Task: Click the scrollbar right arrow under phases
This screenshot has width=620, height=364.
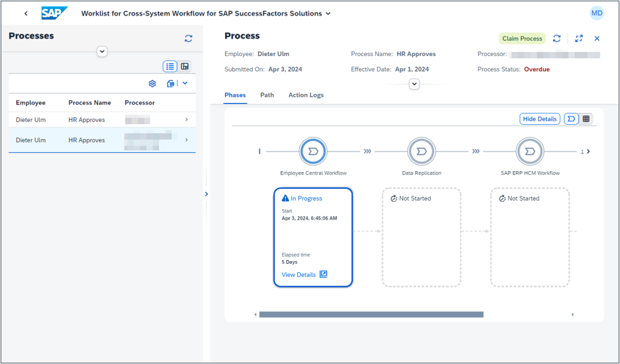Action: pyautogui.click(x=572, y=315)
